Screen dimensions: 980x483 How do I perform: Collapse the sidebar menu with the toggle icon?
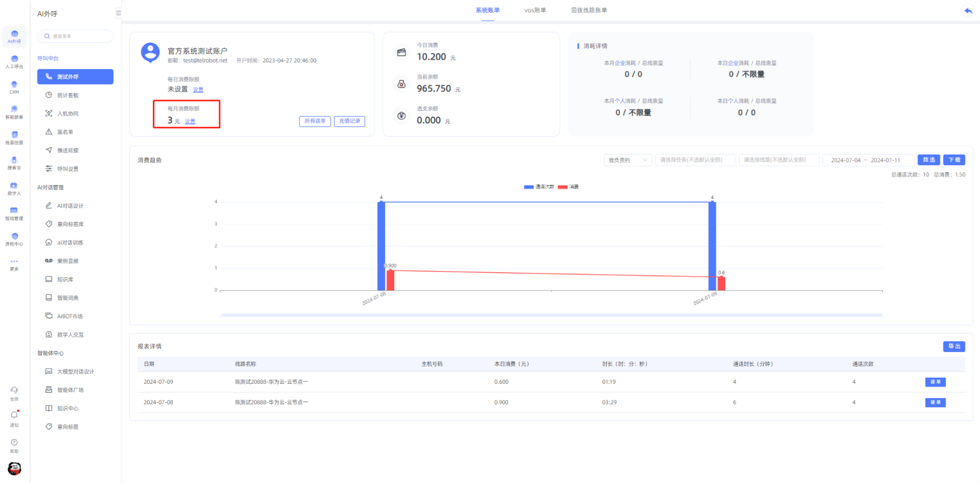(x=118, y=13)
